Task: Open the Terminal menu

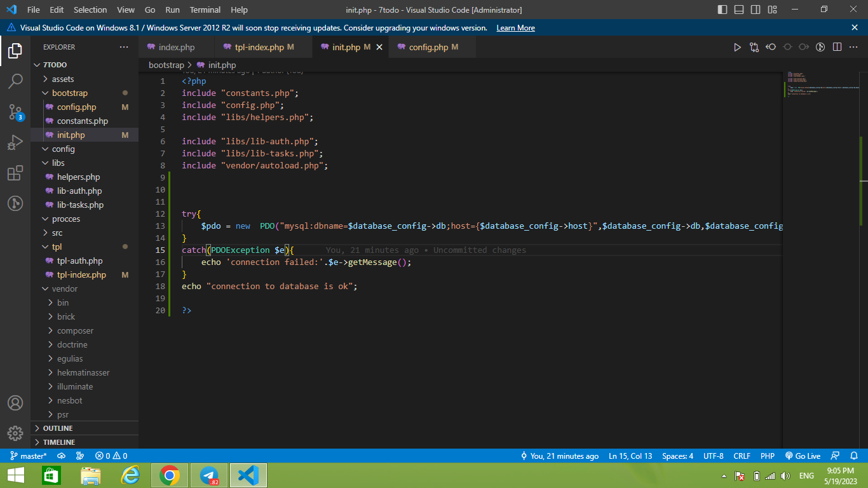Action: click(x=205, y=10)
